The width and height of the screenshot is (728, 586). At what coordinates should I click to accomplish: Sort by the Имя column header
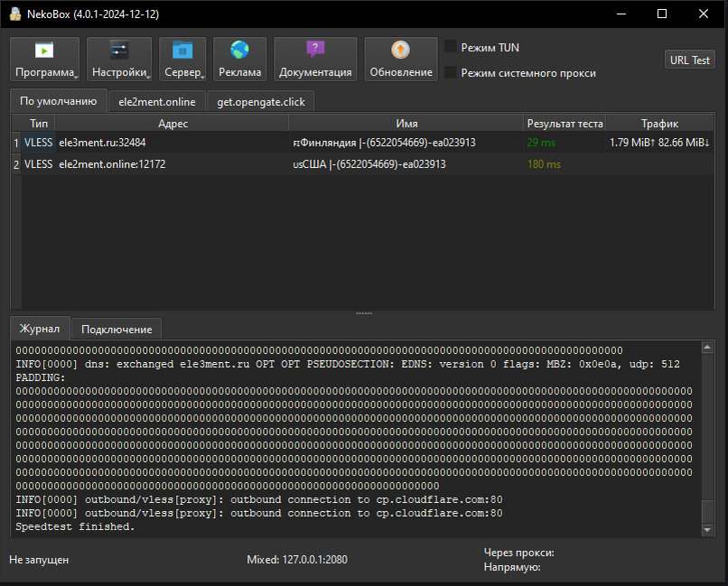(406, 124)
